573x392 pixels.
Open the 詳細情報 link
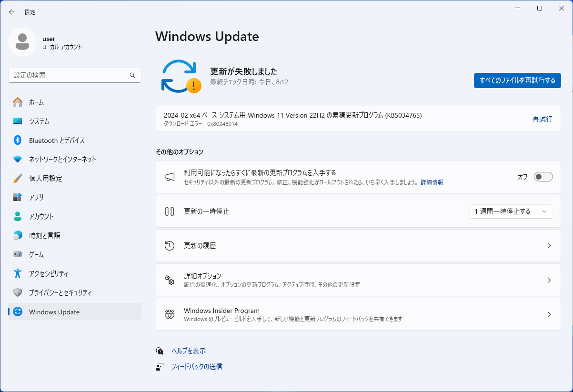[432, 182]
